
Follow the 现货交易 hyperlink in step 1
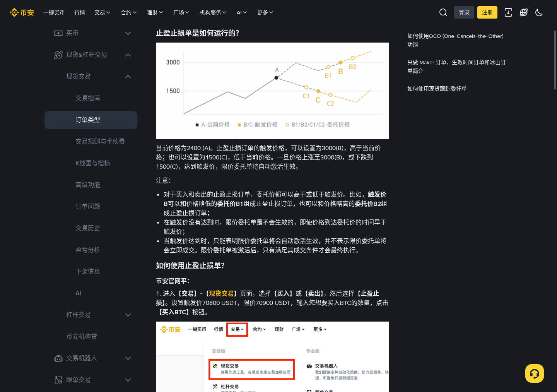point(221,293)
